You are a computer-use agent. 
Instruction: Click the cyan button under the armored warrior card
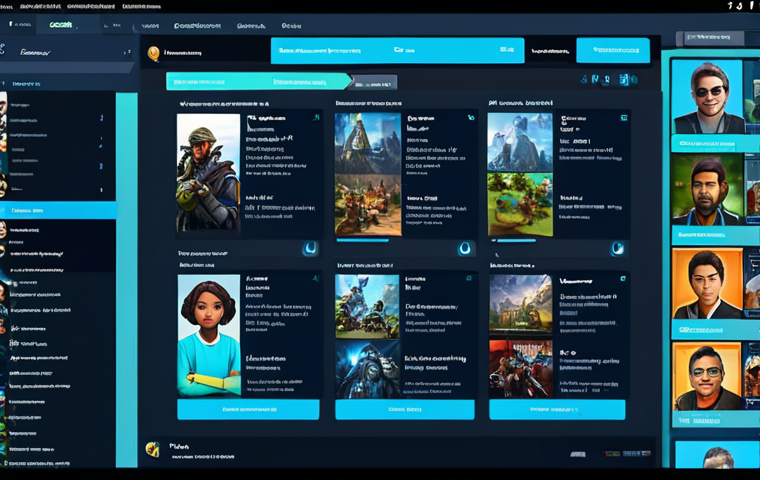tap(405, 410)
